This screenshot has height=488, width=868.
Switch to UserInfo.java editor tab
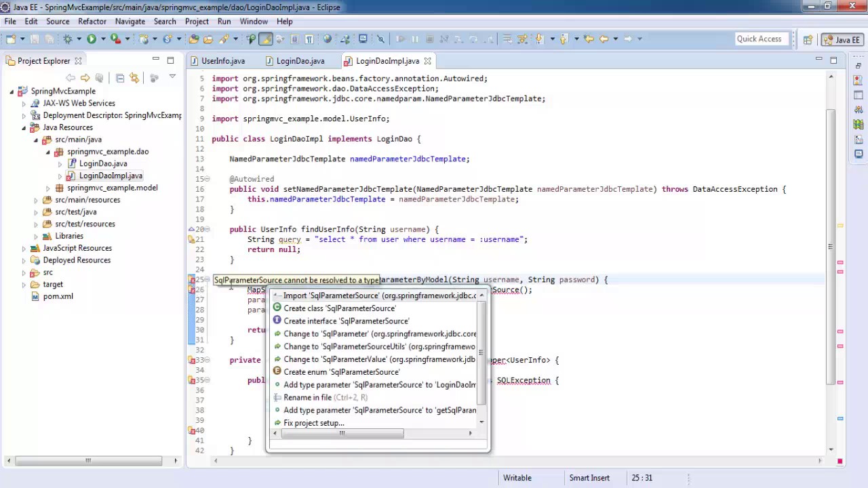click(222, 61)
